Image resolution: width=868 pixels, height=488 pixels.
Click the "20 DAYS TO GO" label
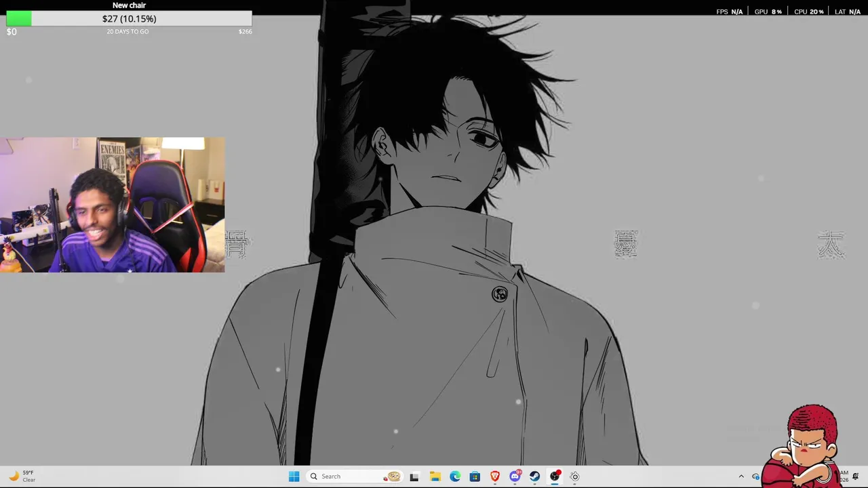coord(127,32)
